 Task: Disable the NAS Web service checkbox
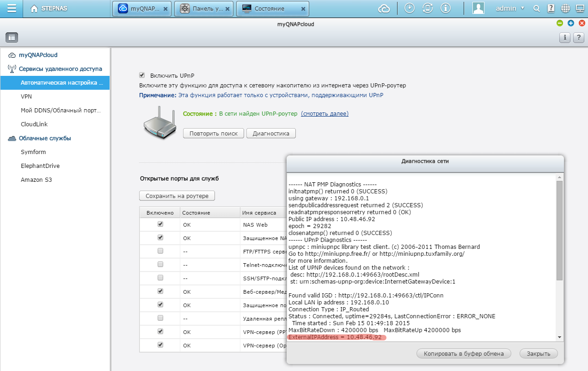pos(160,224)
